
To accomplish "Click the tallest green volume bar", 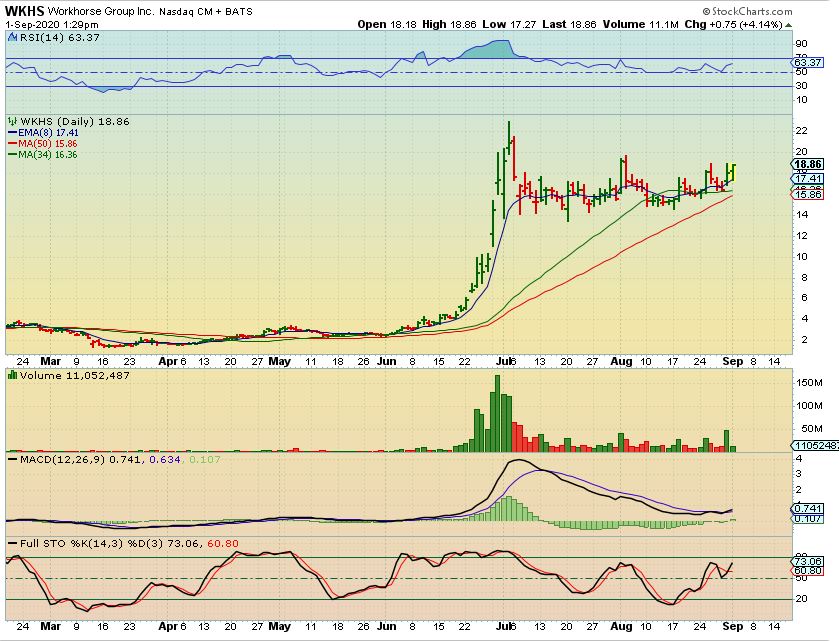I will coord(497,412).
